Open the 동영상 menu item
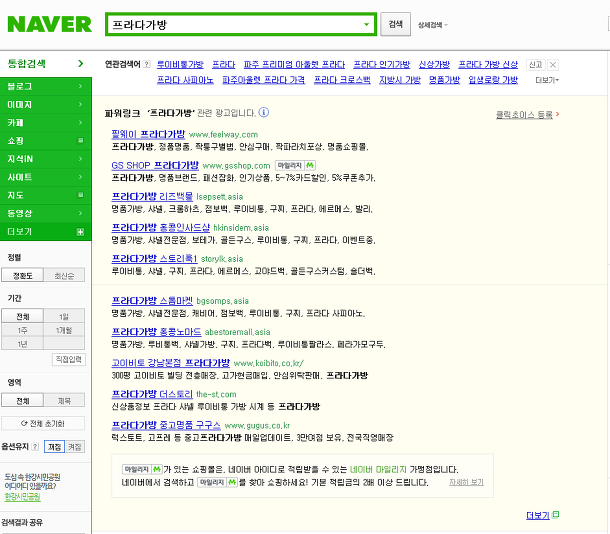610x534 pixels. click(46, 213)
